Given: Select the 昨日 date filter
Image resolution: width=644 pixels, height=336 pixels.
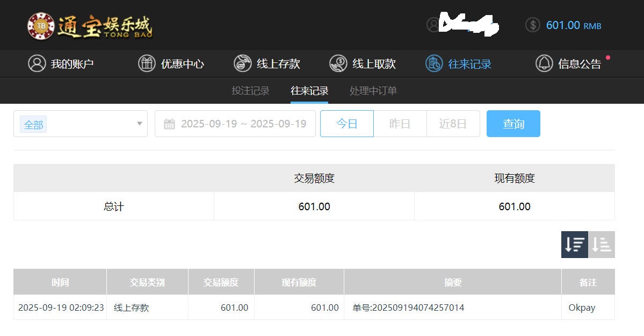Looking at the screenshot, I should pos(400,124).
